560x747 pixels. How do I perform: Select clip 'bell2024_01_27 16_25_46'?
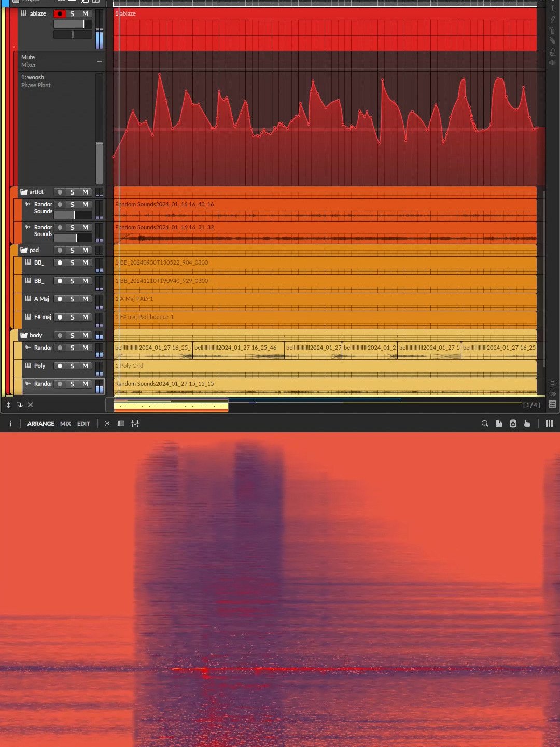(x=238, y=351)
